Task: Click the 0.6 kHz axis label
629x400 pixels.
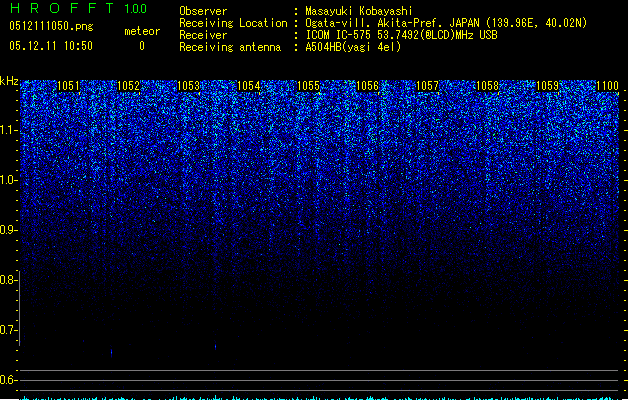Action: tap(8, 380)
